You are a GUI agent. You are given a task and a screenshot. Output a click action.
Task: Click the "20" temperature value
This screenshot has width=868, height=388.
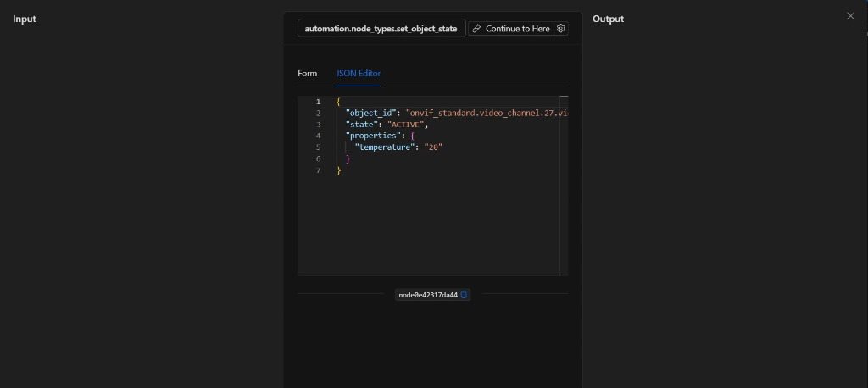pos(433,147)
